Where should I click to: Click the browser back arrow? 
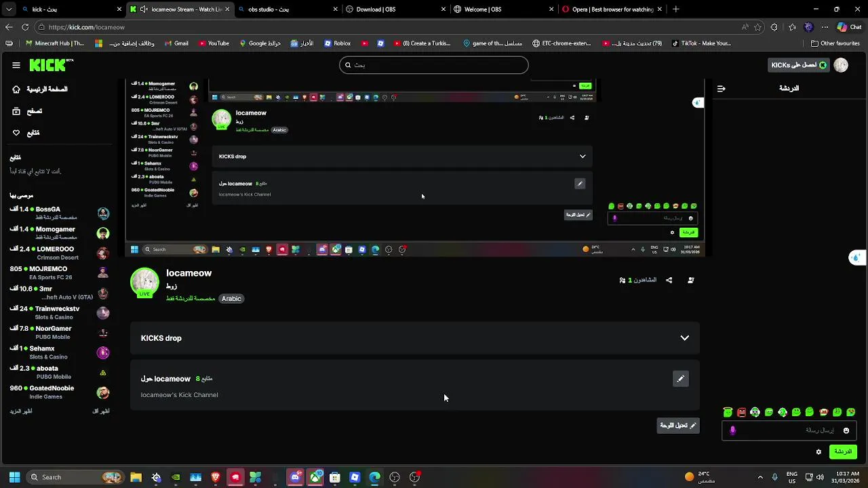point(9,27)
